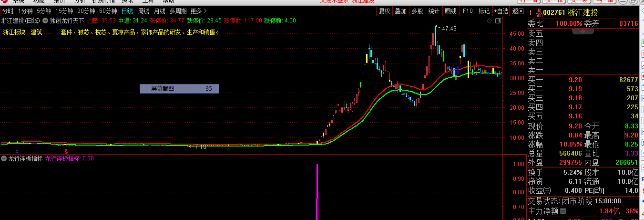
Task: Select the 60分钟 period tab
Action: 108,11
